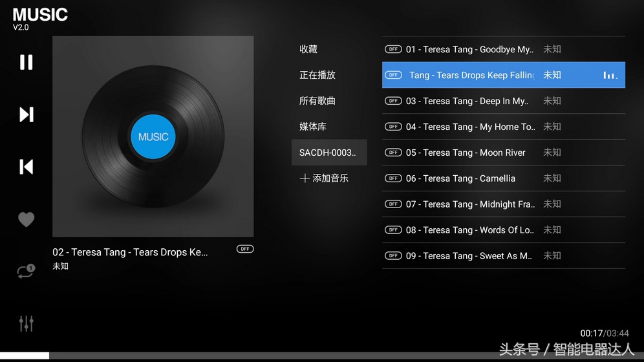Open the 媒体库 media library
Viewport: 644px width, 362px height.
tap(313, 127)
